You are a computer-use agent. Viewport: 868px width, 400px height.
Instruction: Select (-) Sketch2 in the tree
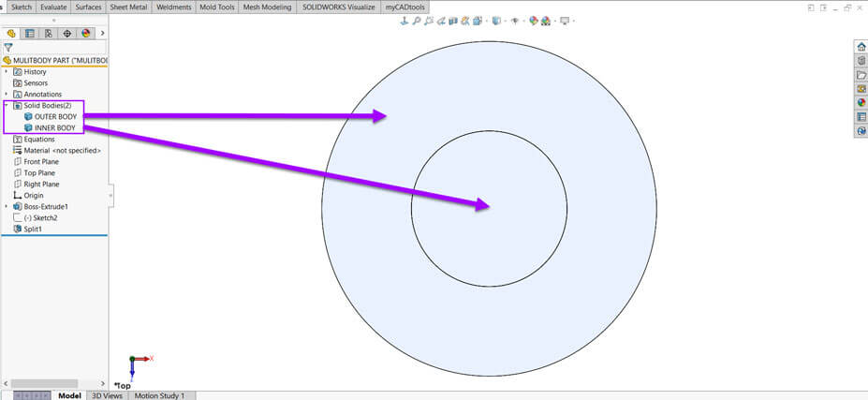point(35,217)
